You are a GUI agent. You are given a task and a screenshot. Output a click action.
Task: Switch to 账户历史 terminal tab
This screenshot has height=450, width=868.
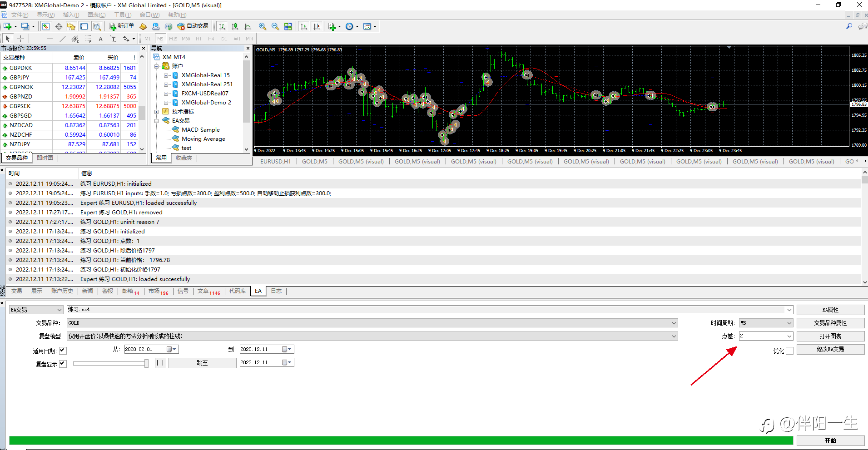pos(62,291)
